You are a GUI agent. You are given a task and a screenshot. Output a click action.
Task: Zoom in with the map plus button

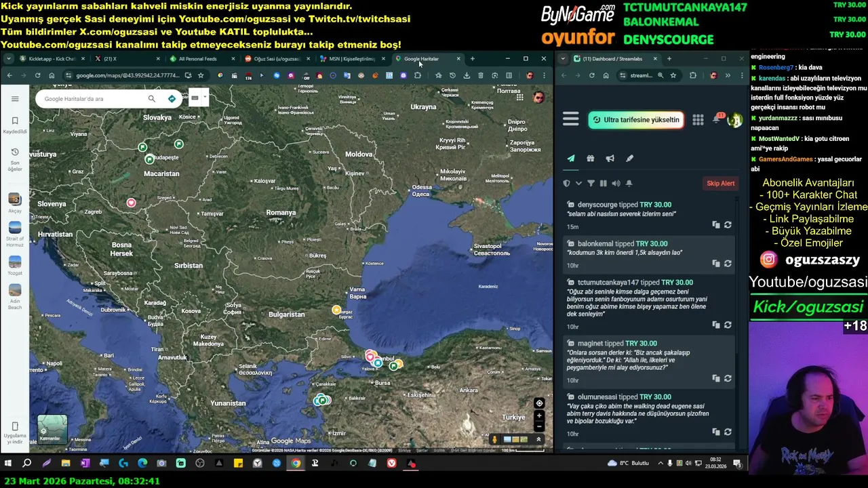click(539, 415)
